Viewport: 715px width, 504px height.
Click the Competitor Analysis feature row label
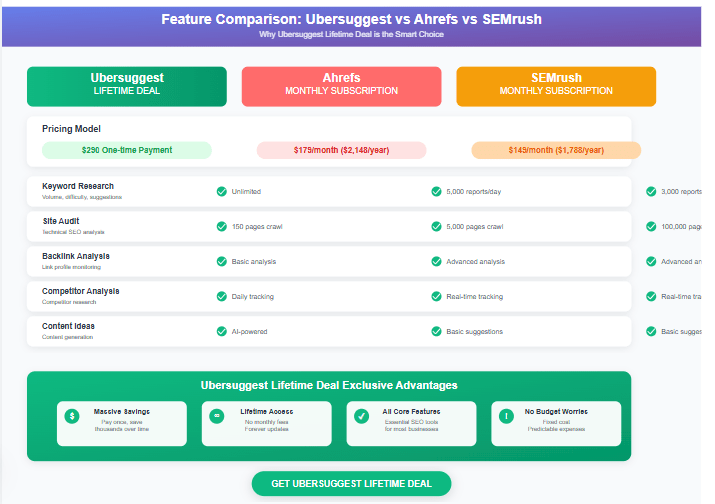pyautogui.click(x=81, y=292)
